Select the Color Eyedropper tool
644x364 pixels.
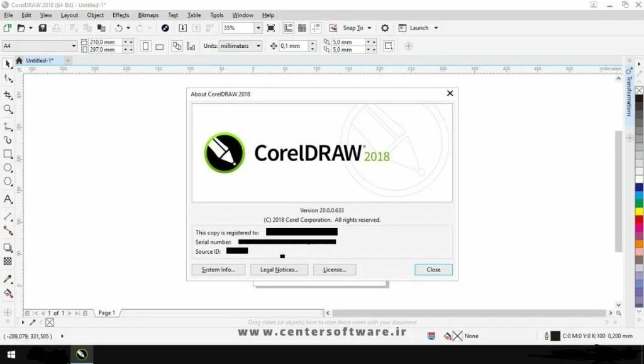(x=8, y=279)
